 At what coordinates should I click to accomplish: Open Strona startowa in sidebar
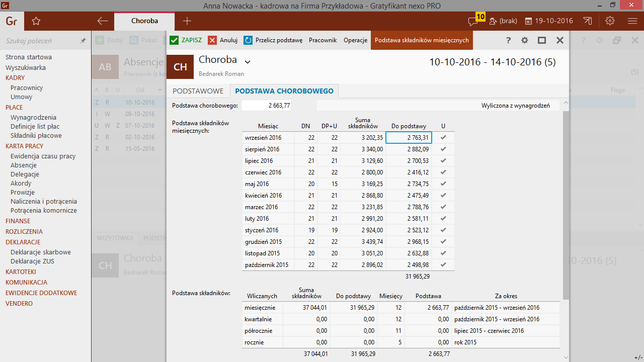(29, 57)
